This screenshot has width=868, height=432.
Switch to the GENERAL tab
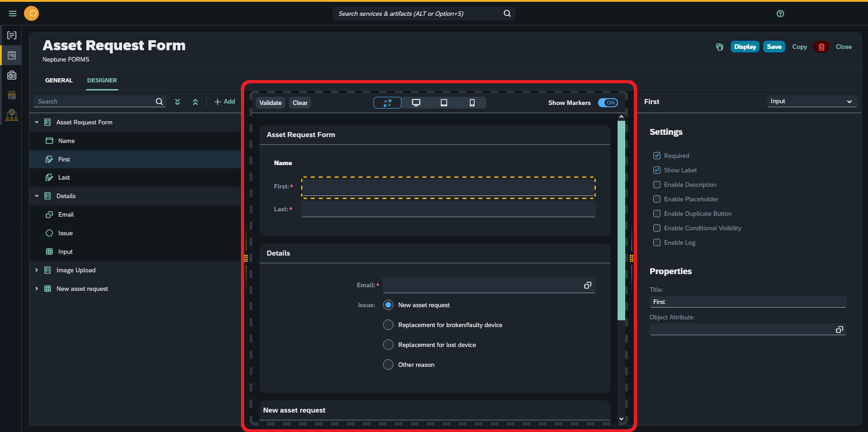(58, 80)
